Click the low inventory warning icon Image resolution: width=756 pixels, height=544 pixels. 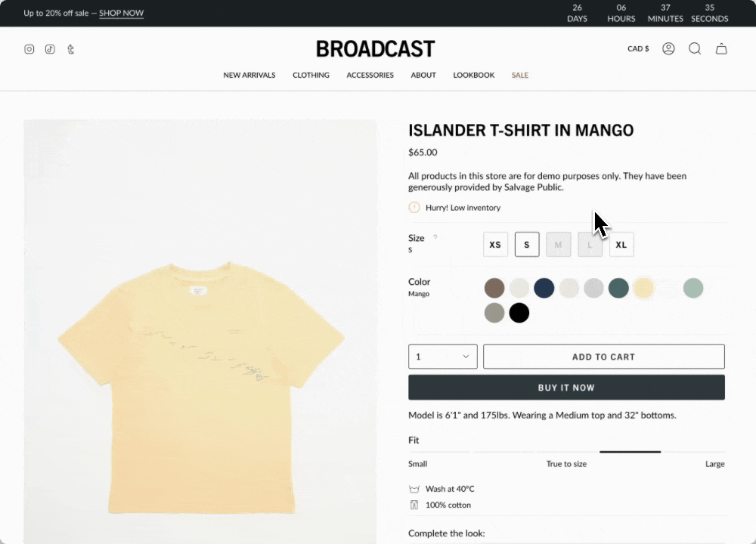click(x=414, y=208)
